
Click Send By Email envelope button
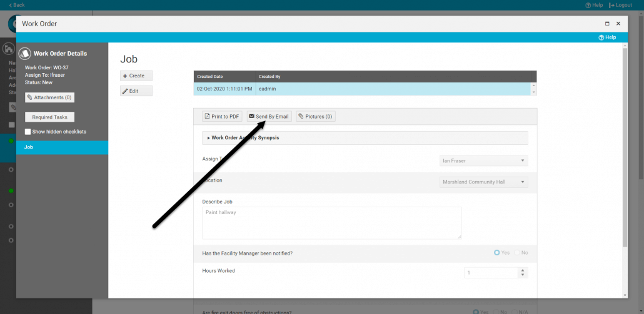(268, 117)
